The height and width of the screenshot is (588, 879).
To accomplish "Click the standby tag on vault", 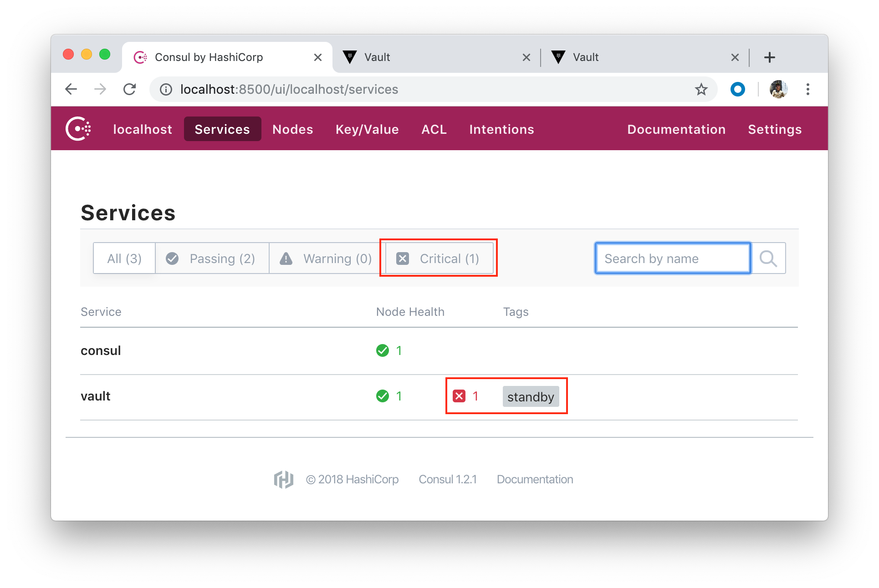I will [531, 396].
